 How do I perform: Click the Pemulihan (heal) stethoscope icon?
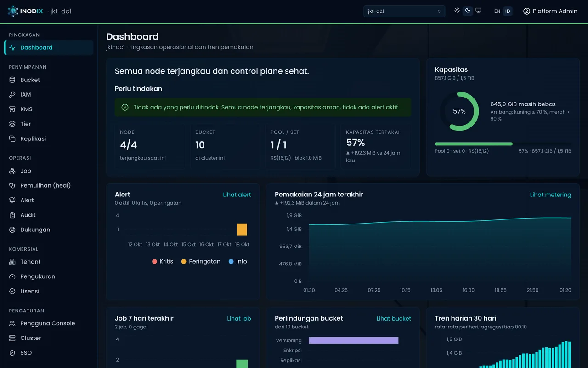pos(12,185)
